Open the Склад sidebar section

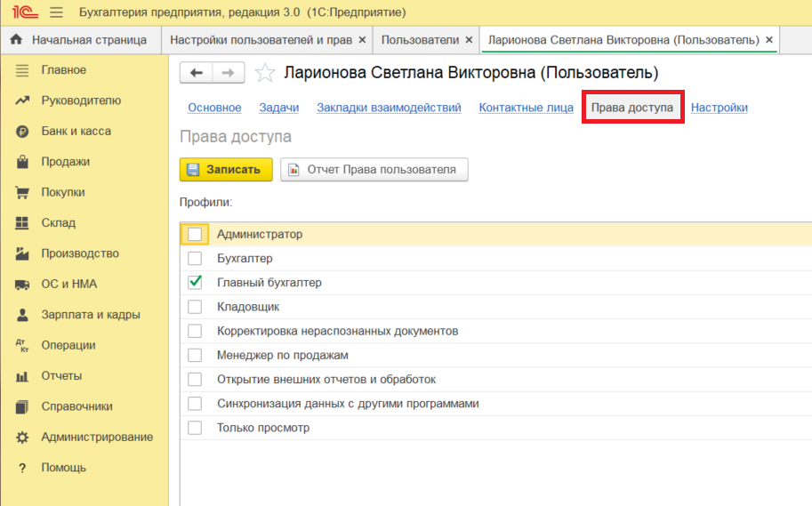pos(58,223)
